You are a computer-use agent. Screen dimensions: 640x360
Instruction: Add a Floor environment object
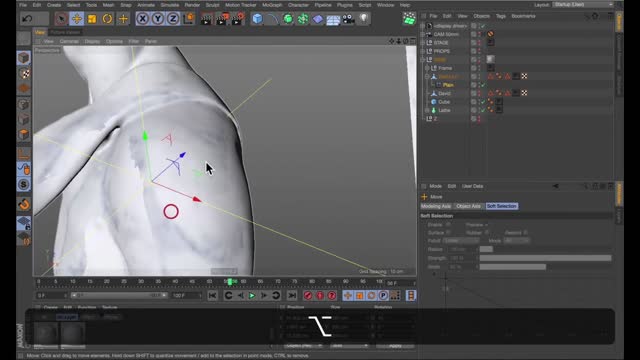[333, 19]
